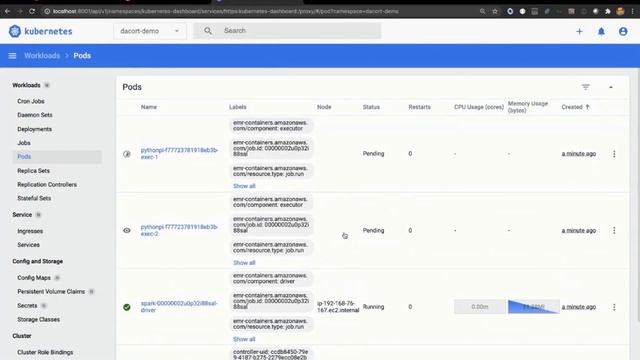Image resolution: width=640 pixels, height=360 pixels.
Task: Click the Kubernetes logo icon
Action: 15,31
